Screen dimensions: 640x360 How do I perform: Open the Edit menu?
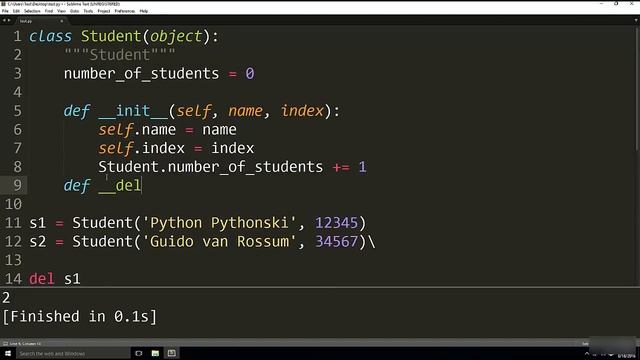(16, 11)
